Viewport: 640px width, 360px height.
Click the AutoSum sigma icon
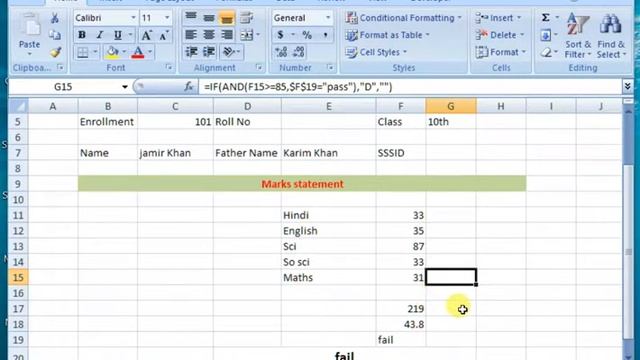[x=546, y=18]
